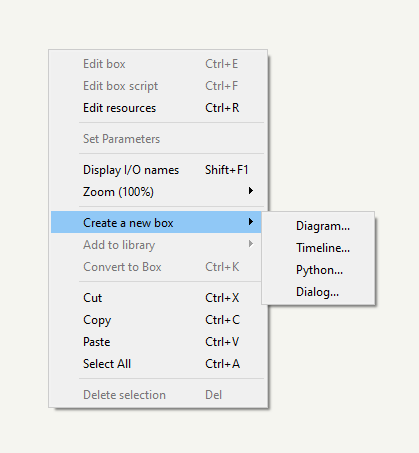
Task: Click Add to library entry
Action: point(156,244)
